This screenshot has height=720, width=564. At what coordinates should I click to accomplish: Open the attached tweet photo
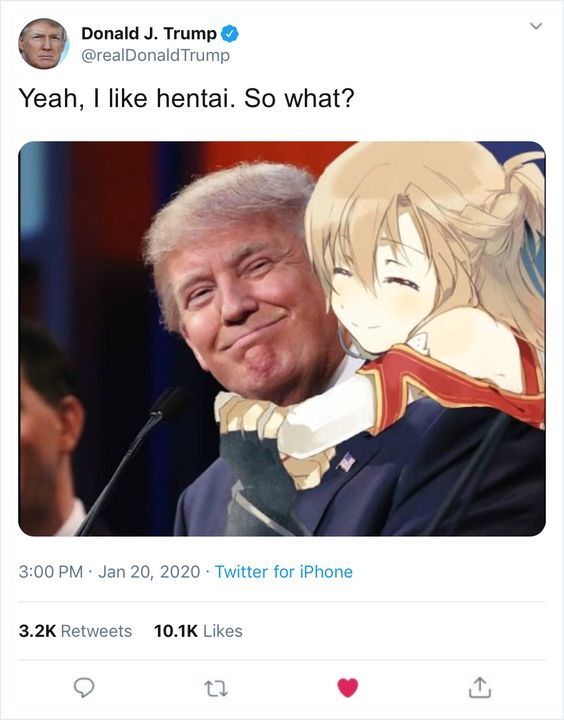[x=282, y=338]
